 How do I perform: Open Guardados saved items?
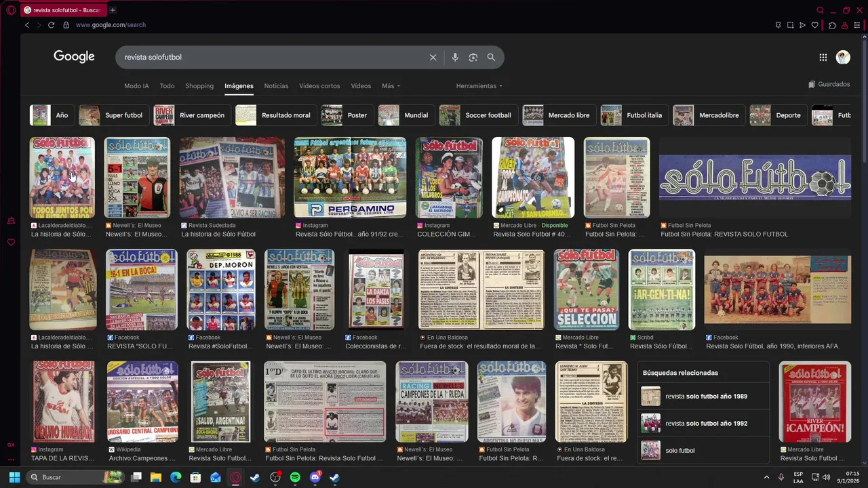click(829, 85)
